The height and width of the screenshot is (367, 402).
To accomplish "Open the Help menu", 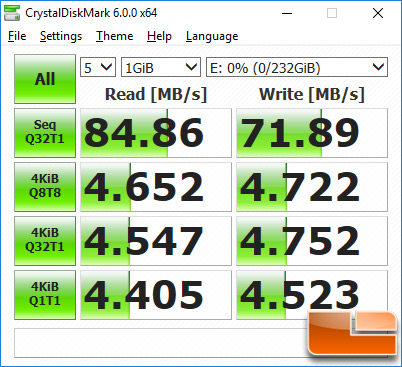I will [159, 36].
